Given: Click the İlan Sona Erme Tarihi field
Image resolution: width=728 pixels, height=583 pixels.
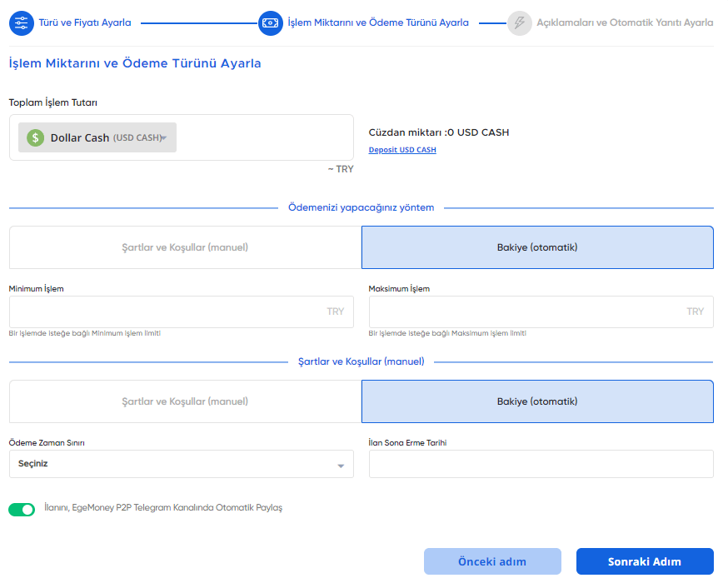Looking at the screenshot, I should pyautogui.click(x=541, y=464).
